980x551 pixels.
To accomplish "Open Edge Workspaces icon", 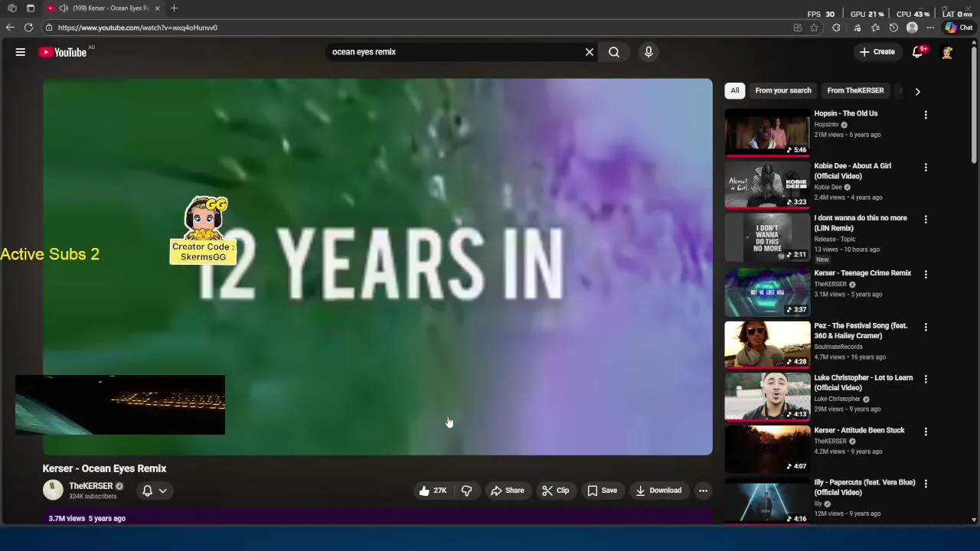I will [x=12, y=8].
